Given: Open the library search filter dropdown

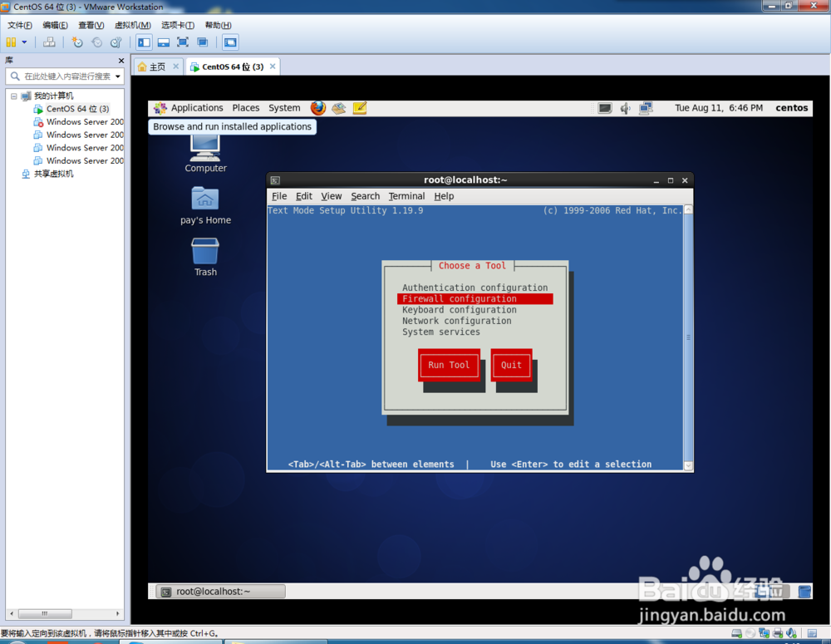Looking at the screenshot, I should [117, 76].
